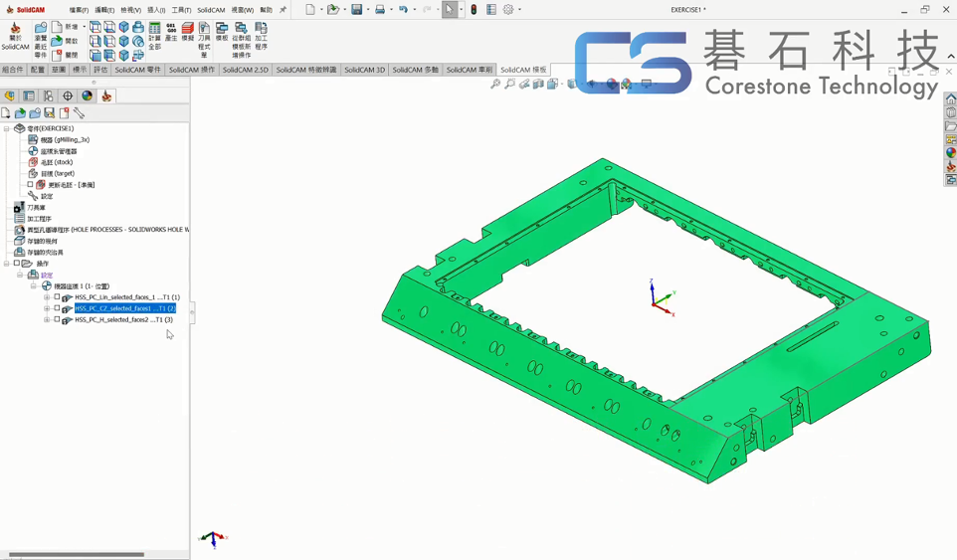Open the Appearances color ball in task pane
The width and height of the screenshot is (957, 560).
951,153
